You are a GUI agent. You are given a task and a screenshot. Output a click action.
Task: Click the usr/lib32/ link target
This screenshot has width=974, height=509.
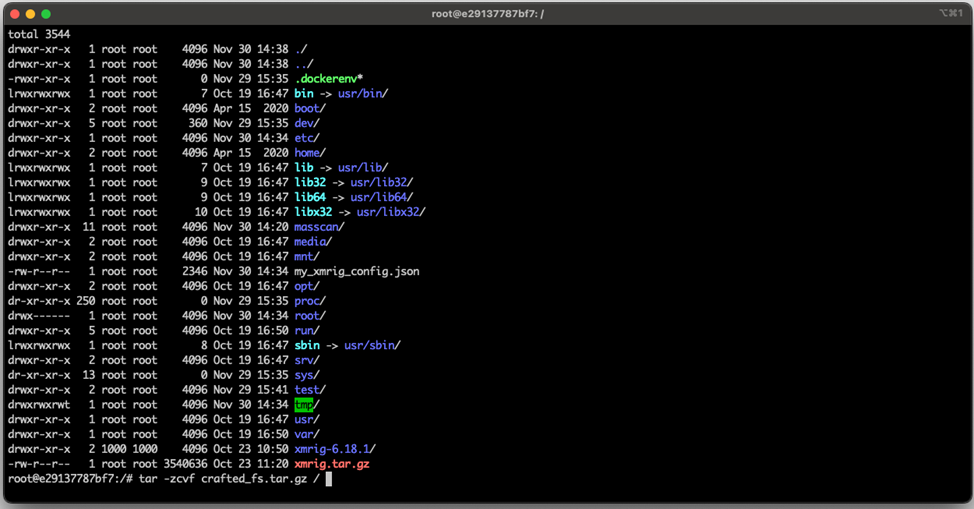pos(381,182)
